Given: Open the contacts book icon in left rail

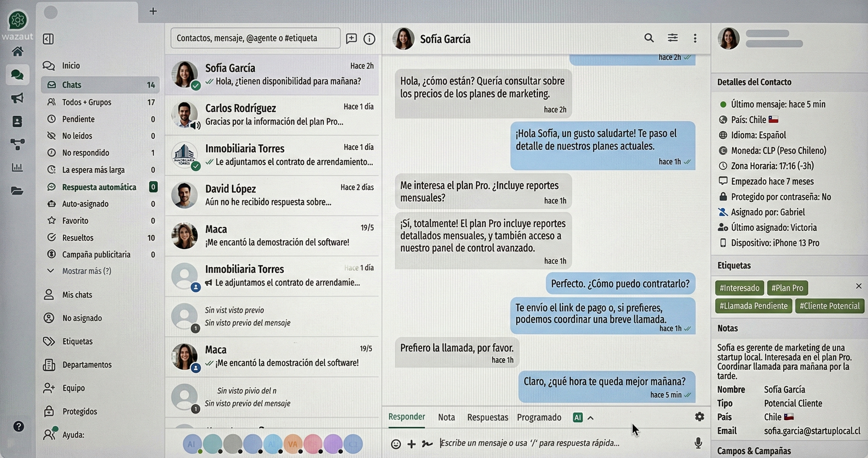Looking at the screenshot, I should (x=17, y=122).
